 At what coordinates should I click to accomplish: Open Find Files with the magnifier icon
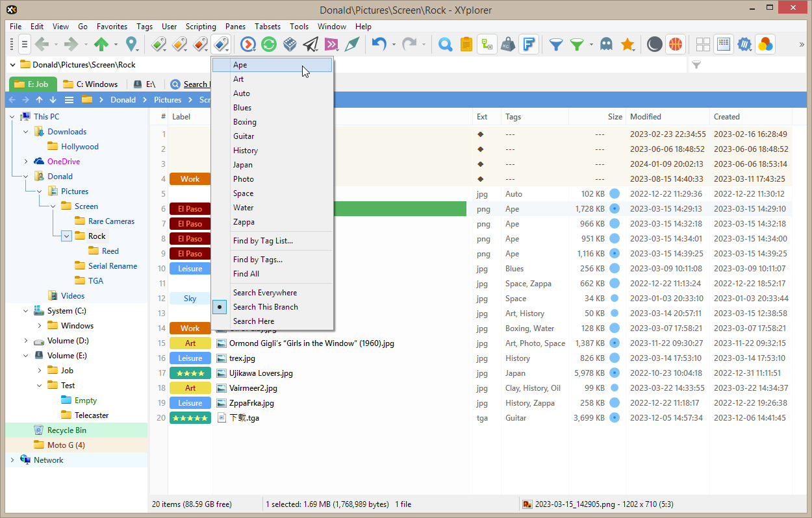pos(445,44)
